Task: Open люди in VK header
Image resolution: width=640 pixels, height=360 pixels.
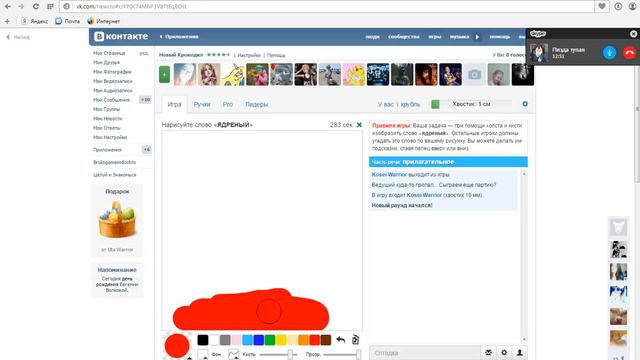Action: pos(372,37)
